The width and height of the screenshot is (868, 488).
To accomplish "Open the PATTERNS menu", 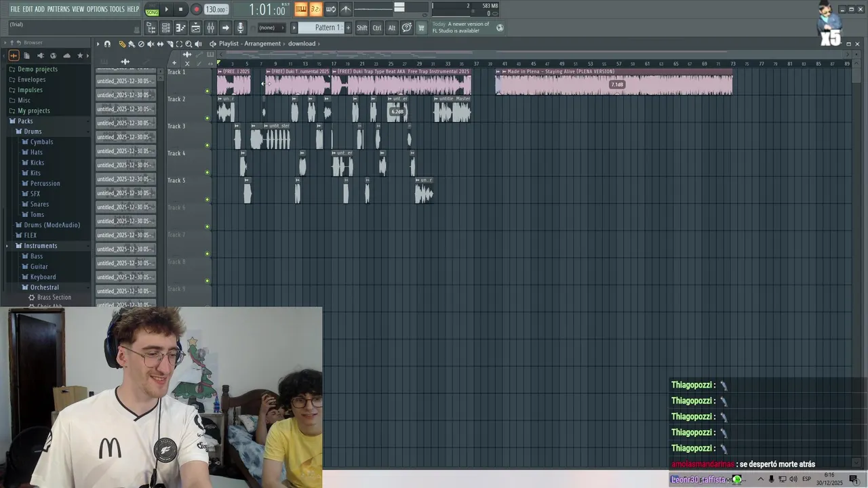I will pos(58,9).
